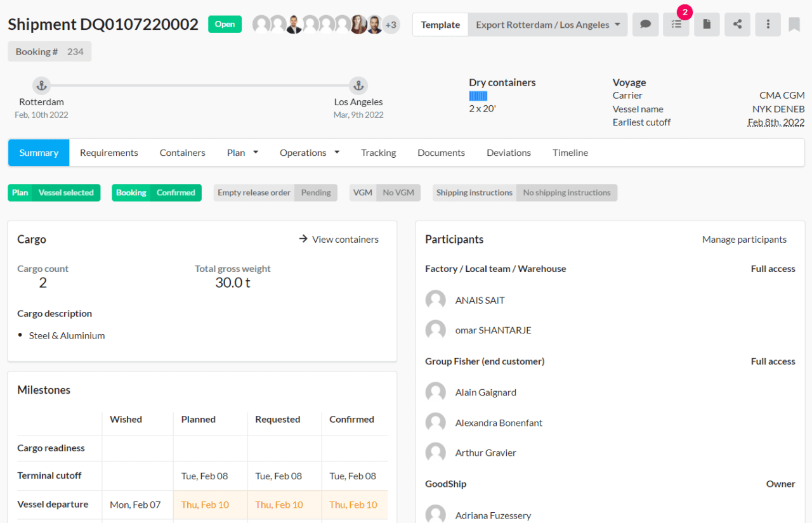The image size is (812, 523).
Task: Toggle the VGM status pill
Action: pyautogui.click(x=385, y=192)
